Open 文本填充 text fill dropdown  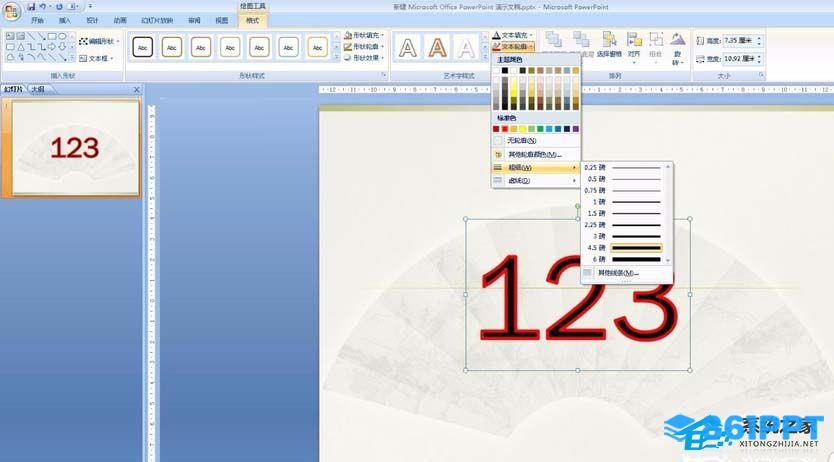click(x=513, y=35)
